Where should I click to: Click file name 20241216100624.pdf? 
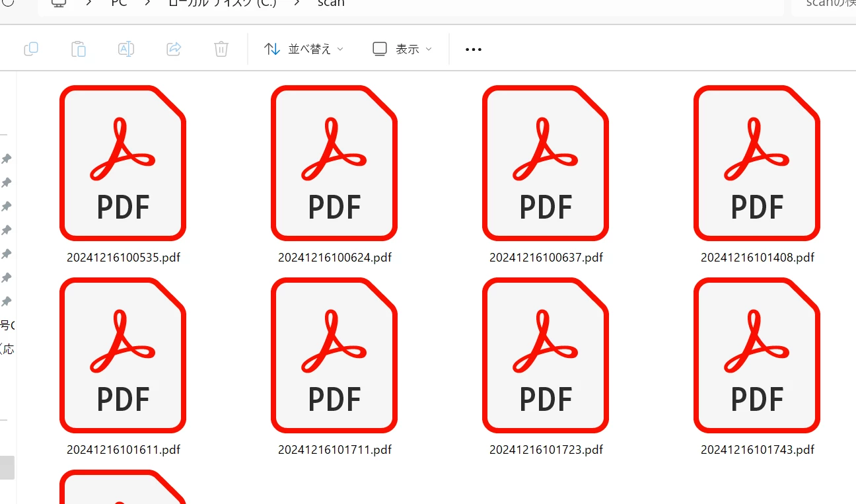[335, 258]
